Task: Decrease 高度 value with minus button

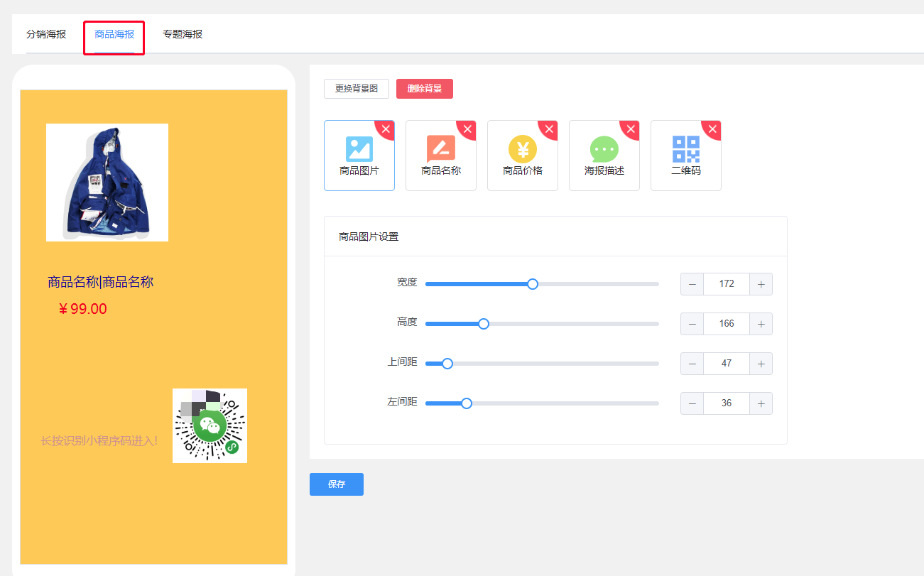Action: coord(692,324)
